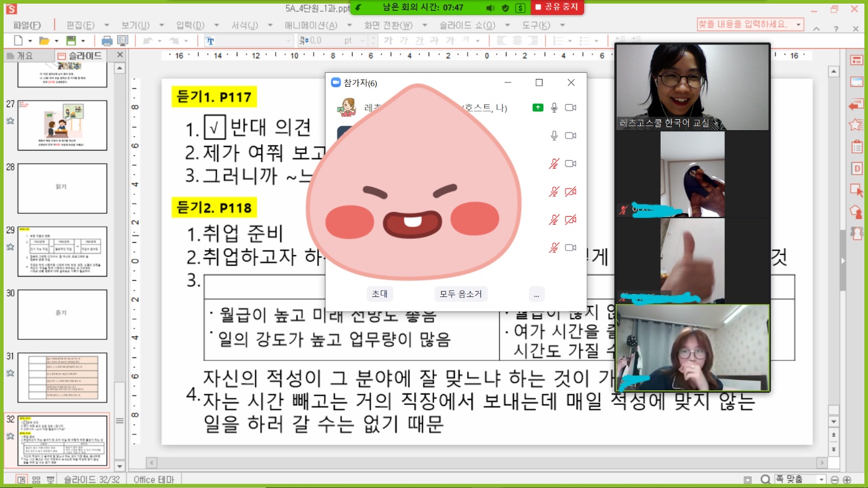Expand the 서식(J) menu dropdown arrow
This screenshot has height=488, width=868.
(270, 25)
